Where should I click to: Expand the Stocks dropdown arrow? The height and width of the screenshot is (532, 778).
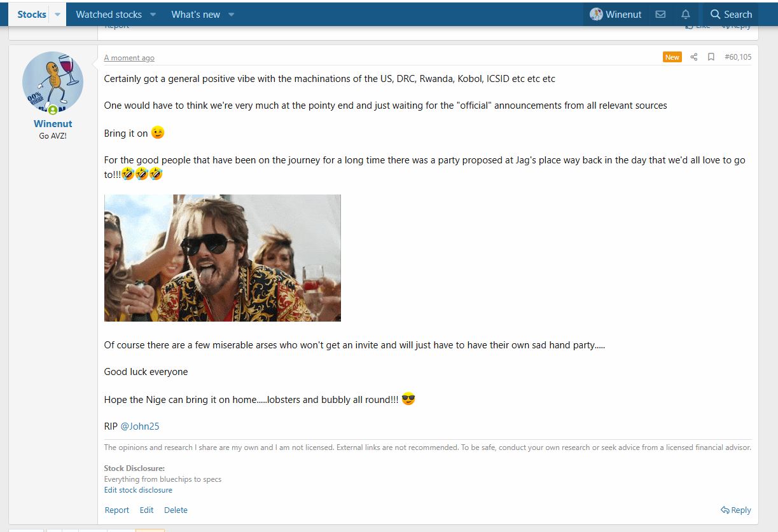57,14
